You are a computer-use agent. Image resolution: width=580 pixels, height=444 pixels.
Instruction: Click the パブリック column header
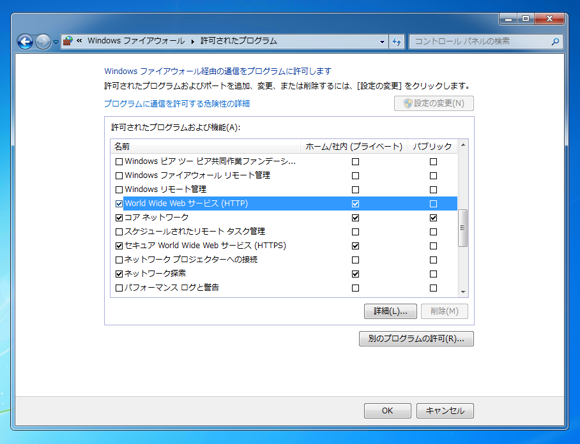[x=433, y=147]
